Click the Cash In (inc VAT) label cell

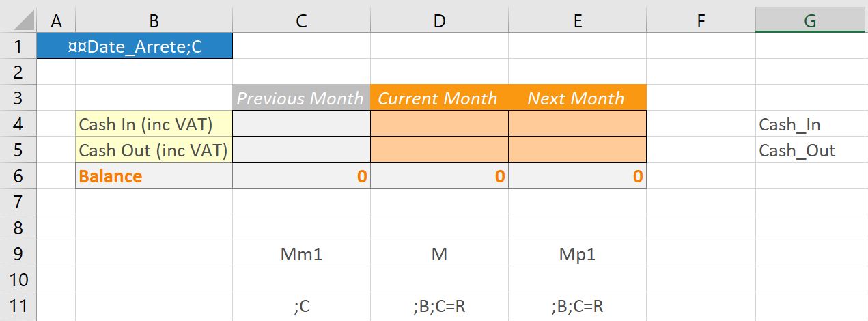click(154, 124)
